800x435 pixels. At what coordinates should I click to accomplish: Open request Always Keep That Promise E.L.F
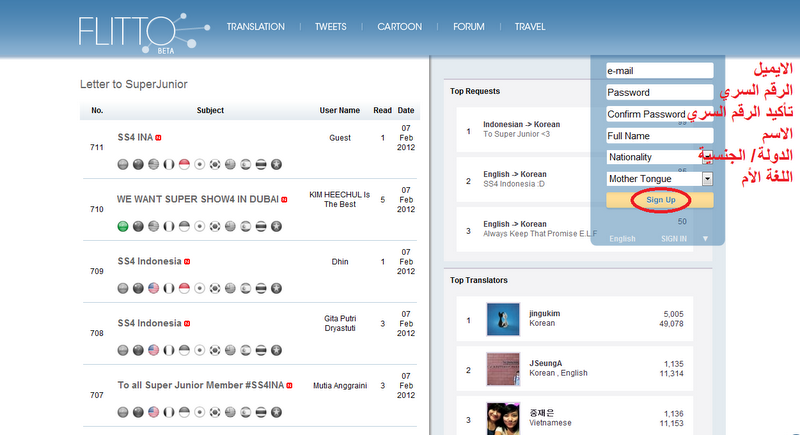(540, 234)
